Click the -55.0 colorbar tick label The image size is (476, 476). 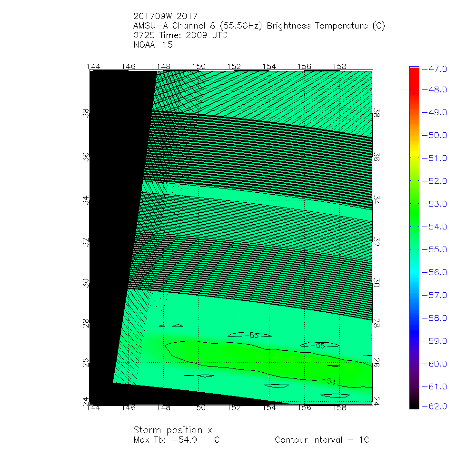coord(435,249)
